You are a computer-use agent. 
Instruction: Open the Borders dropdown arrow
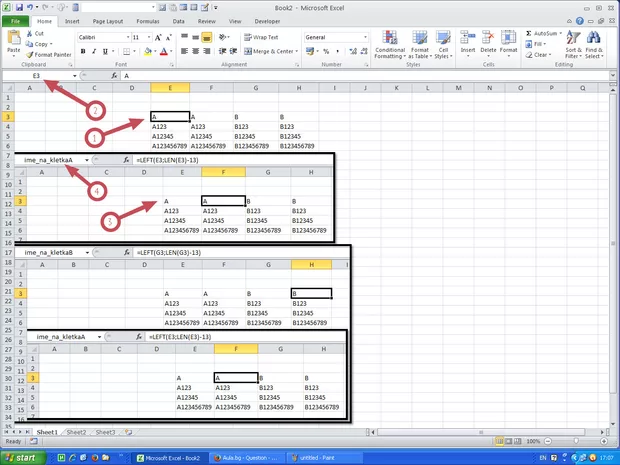(134, 51)
